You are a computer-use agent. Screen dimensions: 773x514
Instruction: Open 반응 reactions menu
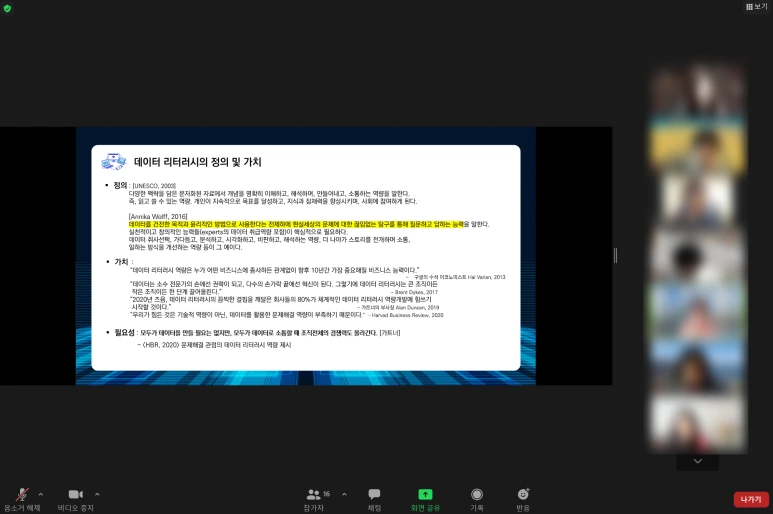[523, 499]
